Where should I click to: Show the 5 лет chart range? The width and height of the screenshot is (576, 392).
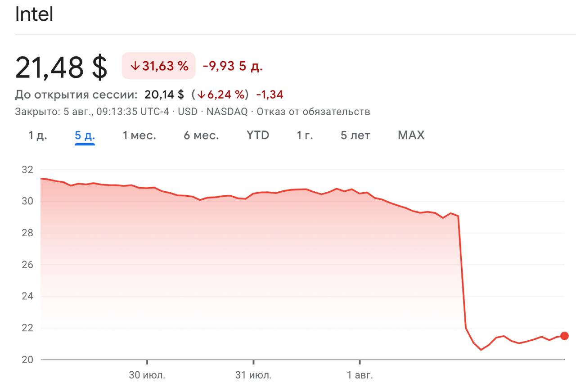pos(355,135)
